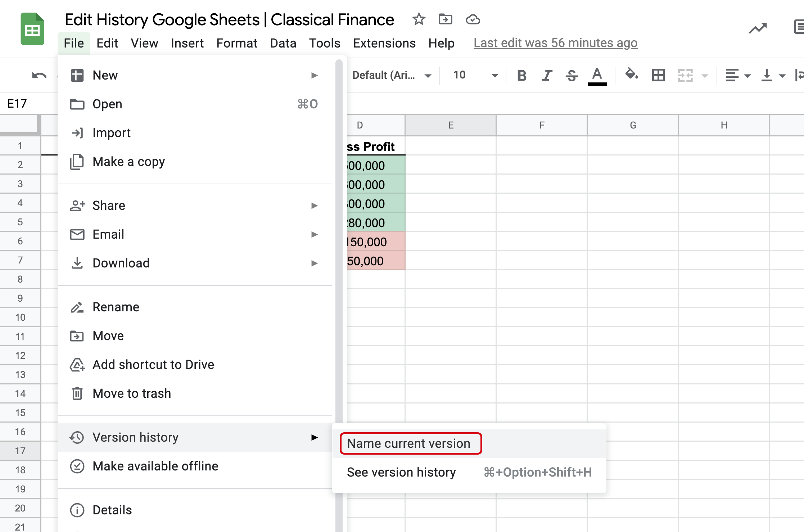Click the Undo icon in the toolbar
The width and height of the screenshot is (804, 532).
click(x=39, y=75)
